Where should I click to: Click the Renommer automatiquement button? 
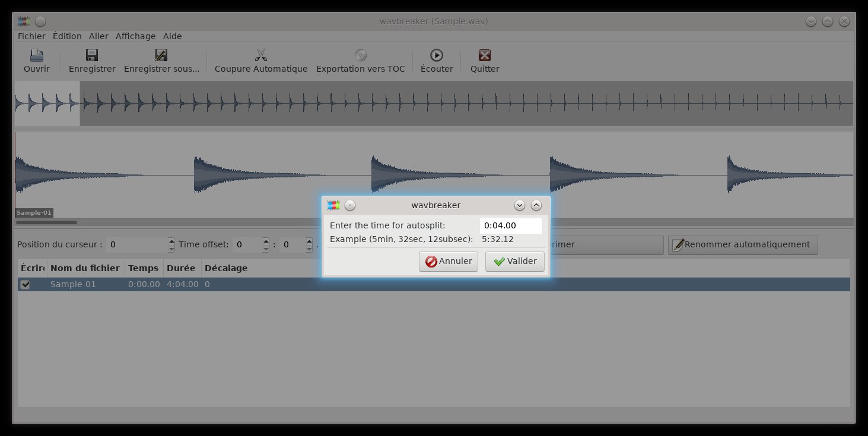[x=743, y=244]
